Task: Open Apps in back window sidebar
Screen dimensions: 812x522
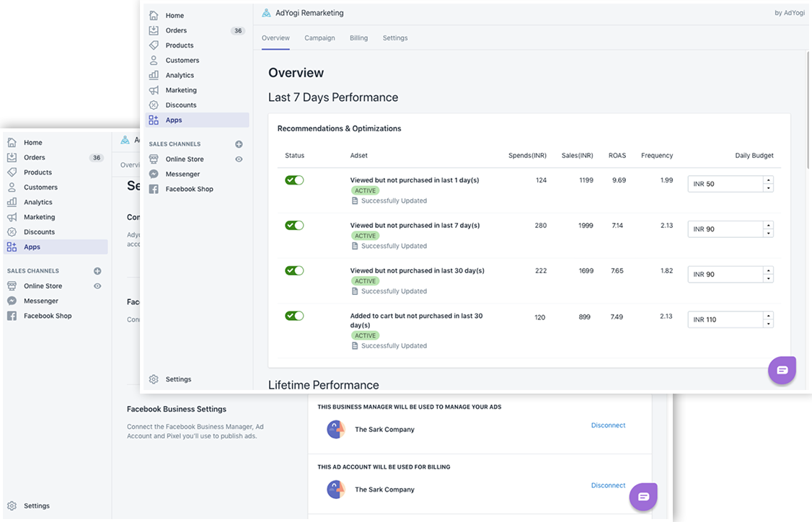Action: (56, 247)
